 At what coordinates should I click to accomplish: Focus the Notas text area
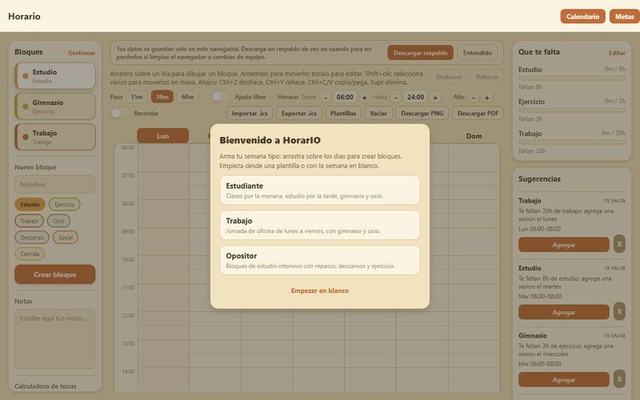coord(55,339)
